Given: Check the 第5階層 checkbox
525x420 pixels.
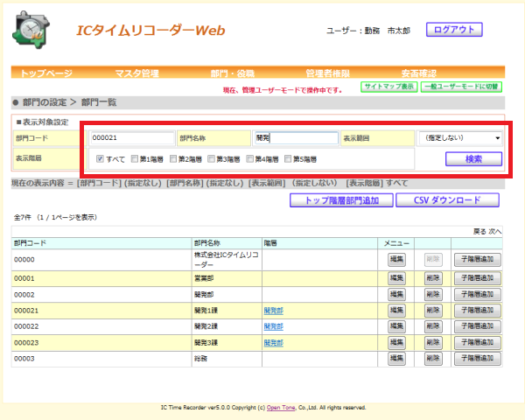Looking at the screenshot, I should click(x=288, y=158).
